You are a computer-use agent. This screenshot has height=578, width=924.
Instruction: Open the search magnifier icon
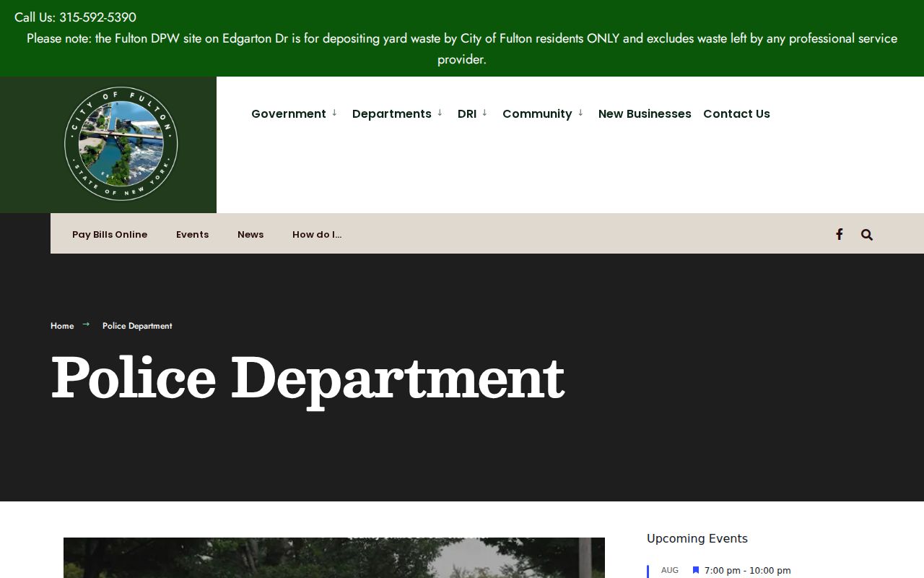pos(867,234)
